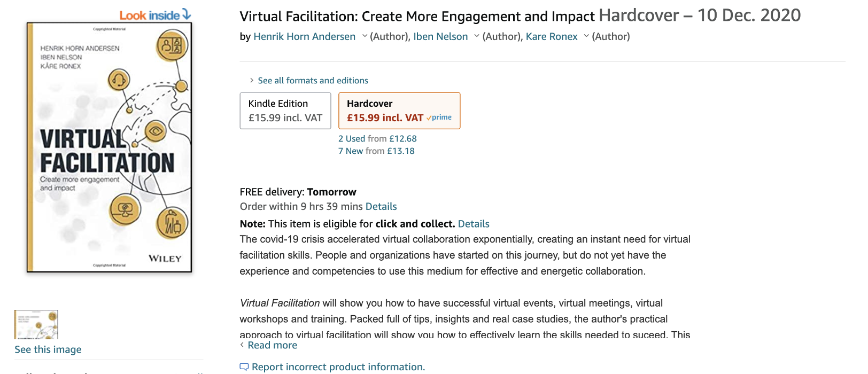Image resolution: width=868 pixels, height=374 pixels.
Task: Click Report incorrect product information
Action: (338, 367)
